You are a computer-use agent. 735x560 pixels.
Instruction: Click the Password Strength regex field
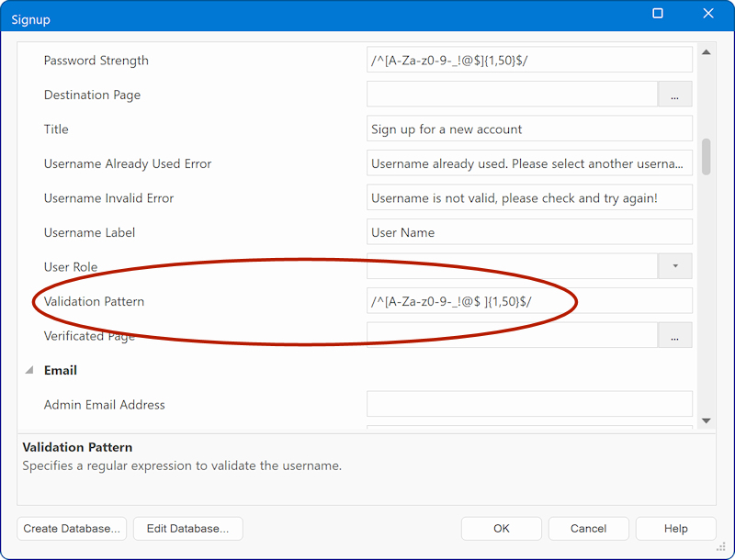pos(528,61)
